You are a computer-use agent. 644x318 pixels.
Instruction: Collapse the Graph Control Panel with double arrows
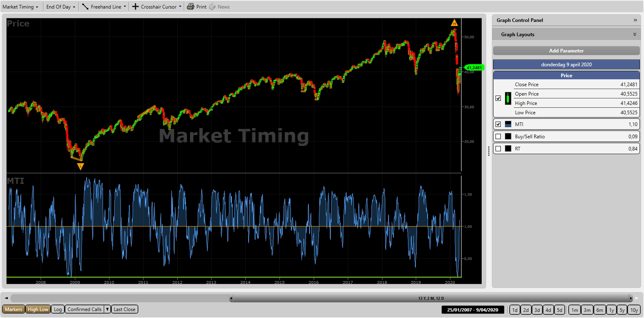(635, 20)
